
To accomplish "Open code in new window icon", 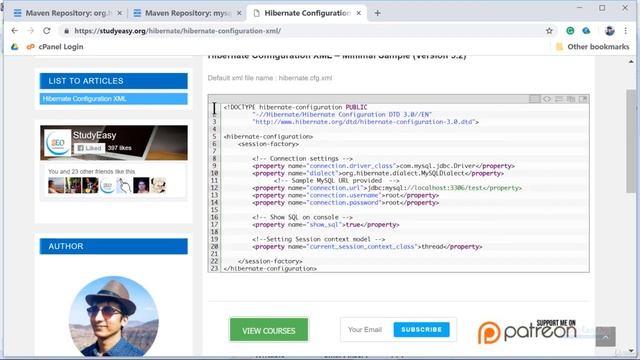I will [583, 99].
